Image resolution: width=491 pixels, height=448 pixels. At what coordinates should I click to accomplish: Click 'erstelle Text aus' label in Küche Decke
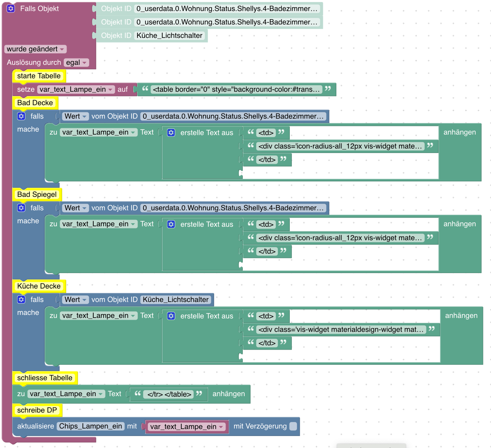pos(206,316)
